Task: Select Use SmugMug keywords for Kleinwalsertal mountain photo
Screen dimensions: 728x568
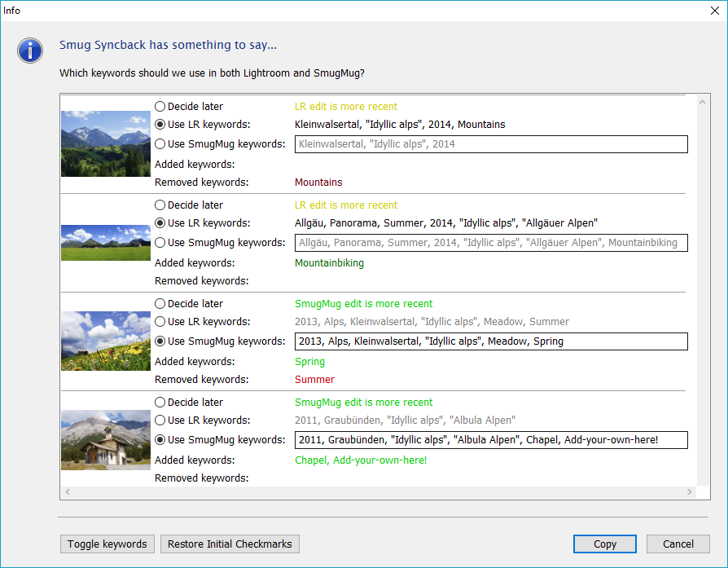Action: pos(220,144)
